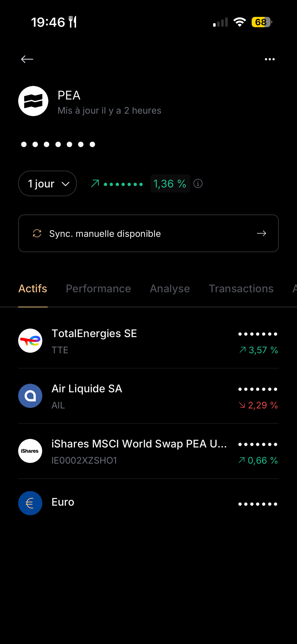
Task: Reveal hidden Euro cash amount
Action: point(257,504)
